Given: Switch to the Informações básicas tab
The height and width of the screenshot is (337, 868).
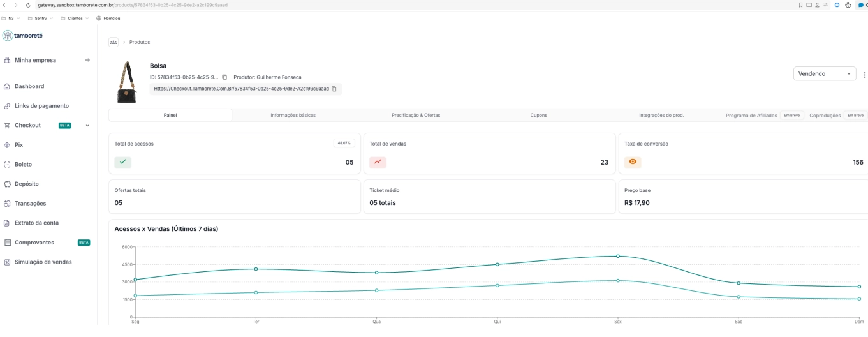Looking at the screenshot, I should 293,116.
